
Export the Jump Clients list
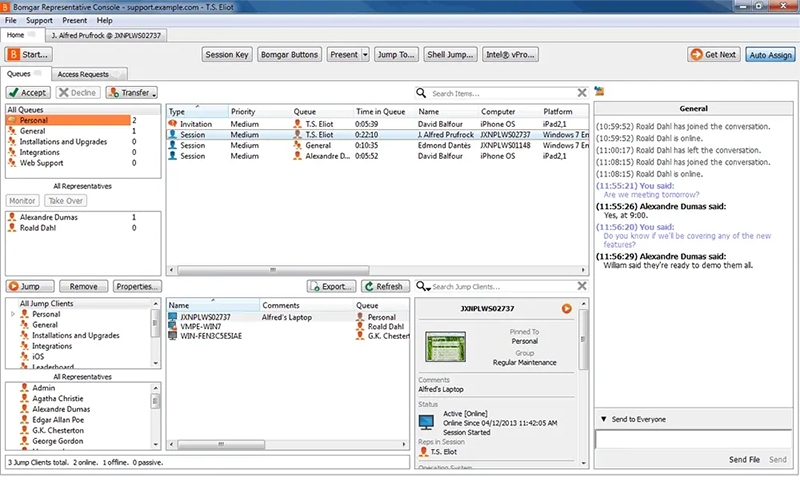coord(332,286)
